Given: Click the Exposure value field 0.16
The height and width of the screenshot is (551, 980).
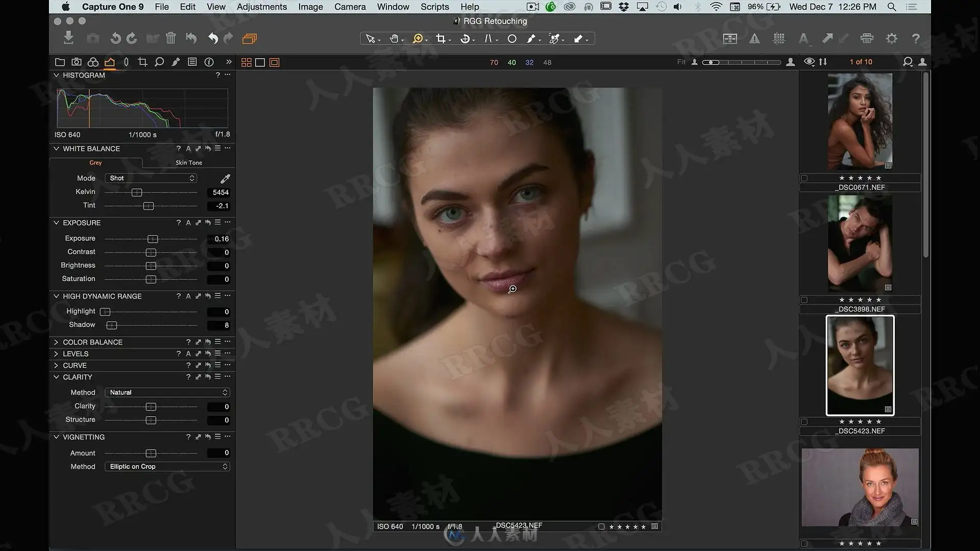Looking at the screenshot, I should pyautogui.click(x=219, y=239).
